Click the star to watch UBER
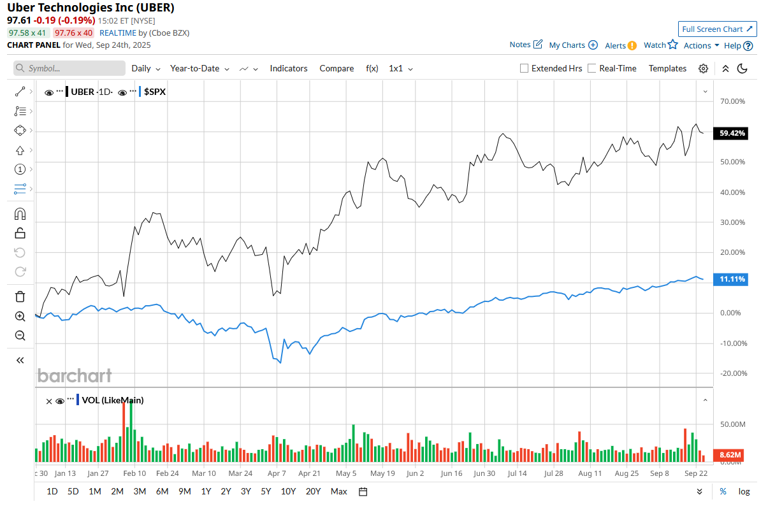768x532 pixels. [672, 45]
